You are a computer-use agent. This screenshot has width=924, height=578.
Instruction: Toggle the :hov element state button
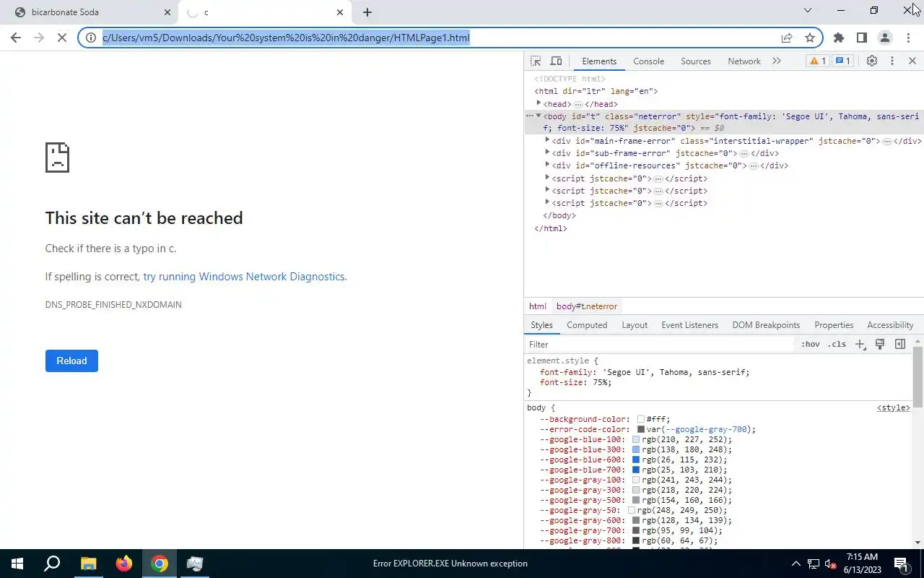click(x=810, y=345)
